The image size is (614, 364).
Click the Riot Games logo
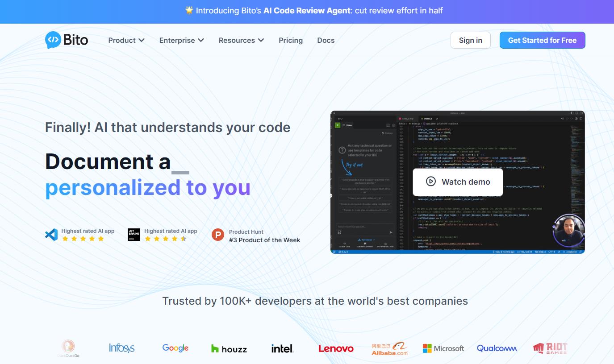click(x=550, y=348)
